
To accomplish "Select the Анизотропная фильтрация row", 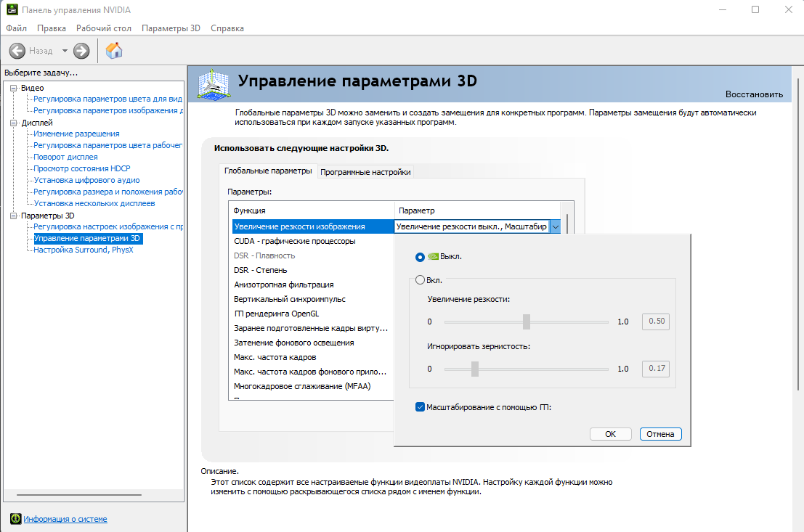I will [313, 285].
